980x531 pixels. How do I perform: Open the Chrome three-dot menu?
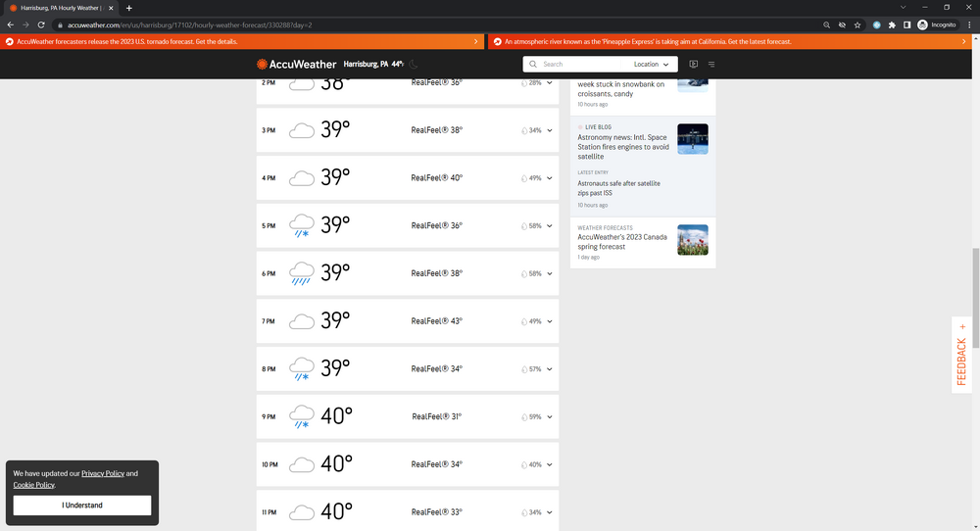pos(968,24)
